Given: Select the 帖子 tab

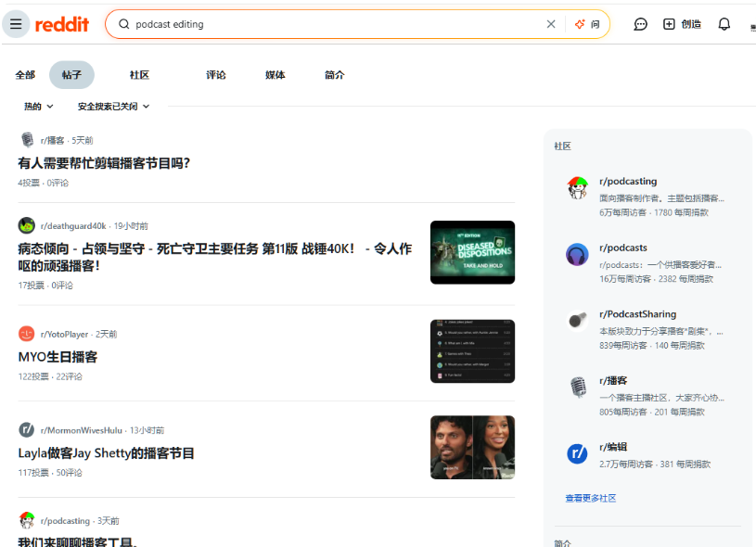Looking at the screenshot, I should click(71, 75).
